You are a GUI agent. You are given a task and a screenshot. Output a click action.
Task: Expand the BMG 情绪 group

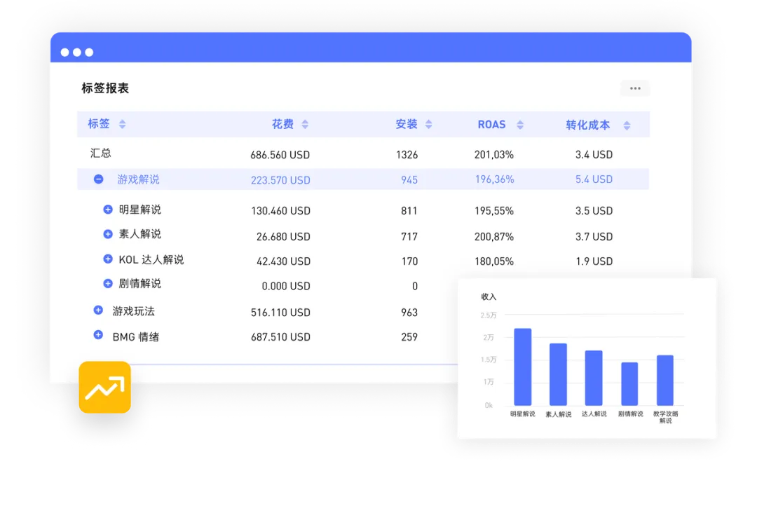coord(97,336)
